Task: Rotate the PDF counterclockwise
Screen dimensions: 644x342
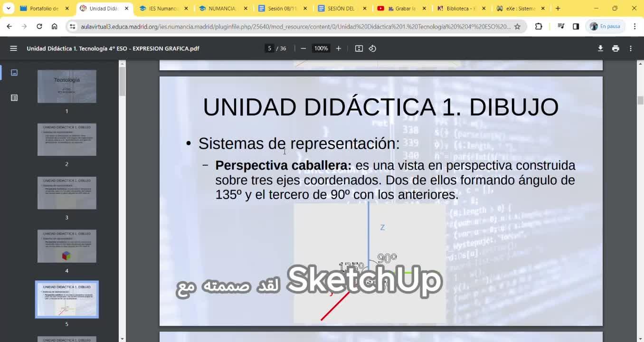Action: (x=372, y=48)
